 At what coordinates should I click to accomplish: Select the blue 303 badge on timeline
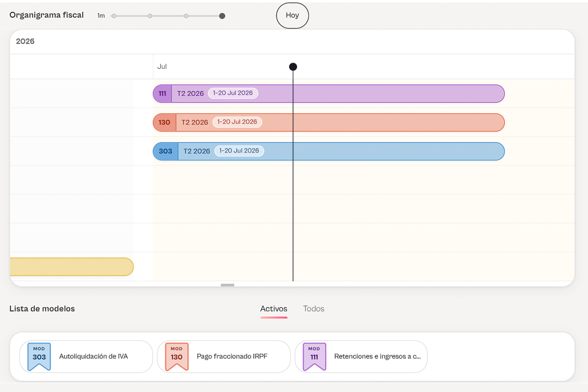point(166,151)
